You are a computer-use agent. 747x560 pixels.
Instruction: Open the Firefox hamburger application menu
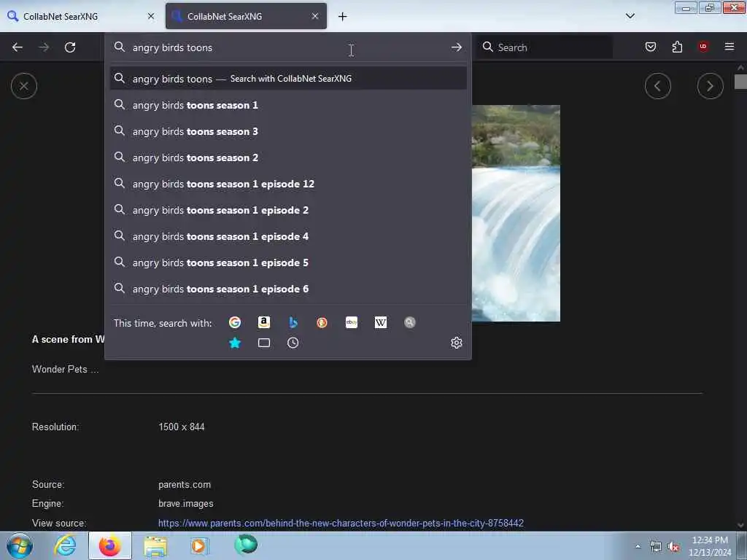pos(729,47)
